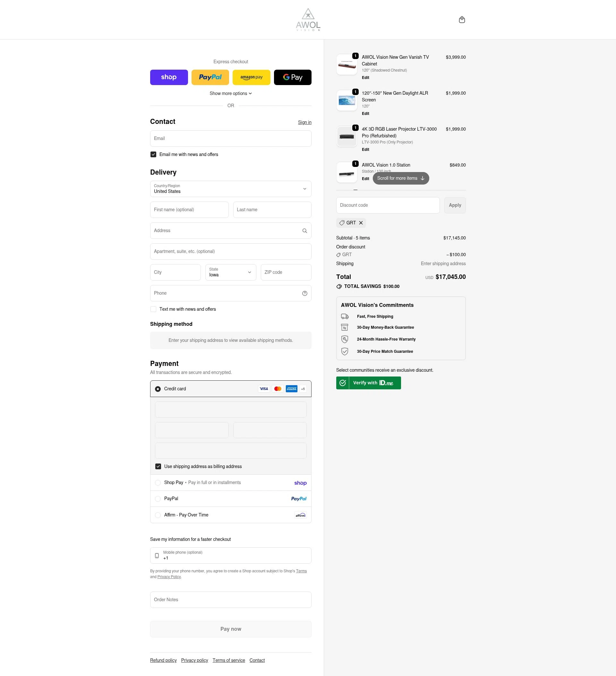Screen dimensions: 616x676
Task: Click the Sign in link
Action: click(x=304, y=122)
